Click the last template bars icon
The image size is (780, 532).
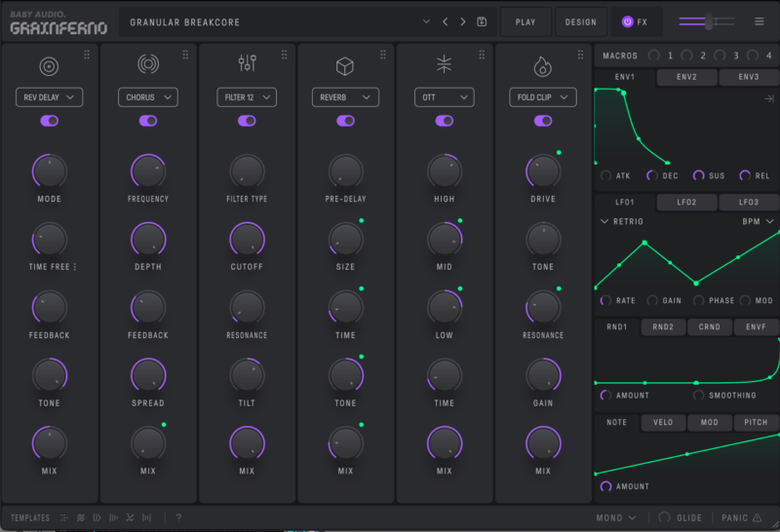click(x=147, y=517)
